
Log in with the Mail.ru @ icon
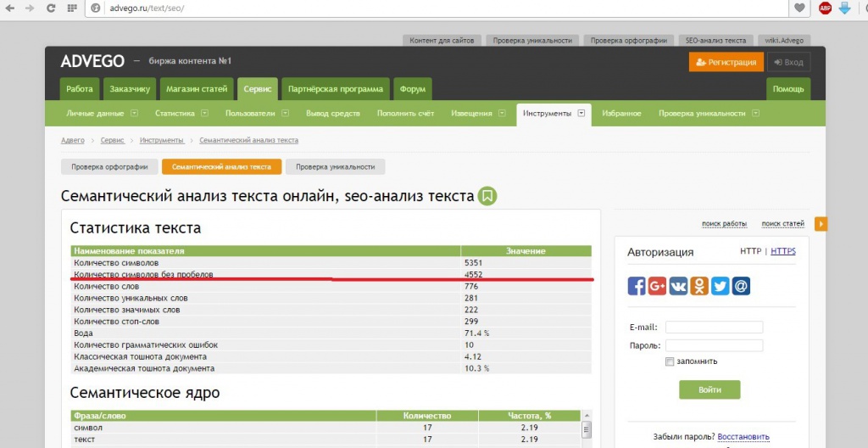click(741, 286)
